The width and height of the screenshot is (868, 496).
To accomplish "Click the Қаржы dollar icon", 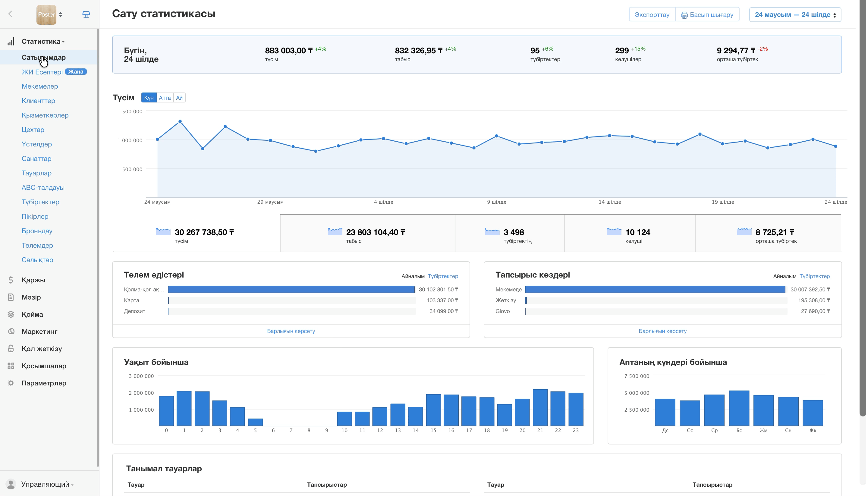I will 11,280.
